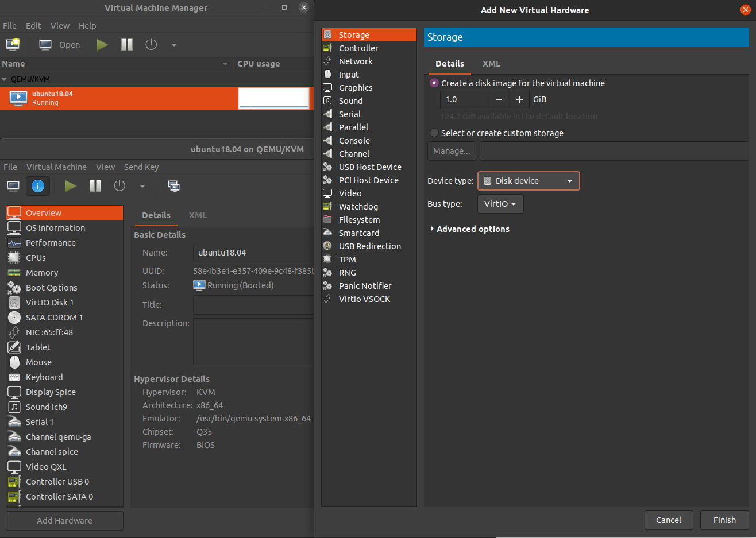Select Virtio VSOCK entry

point(369,299)
